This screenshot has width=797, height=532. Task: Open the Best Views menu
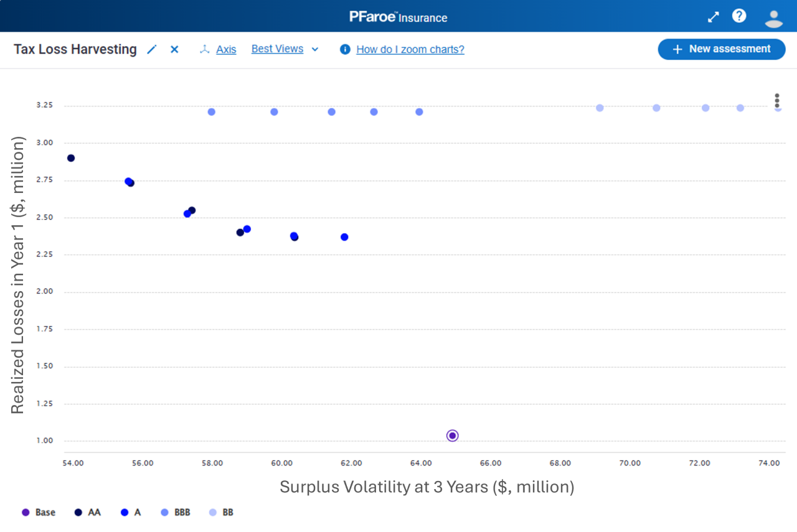click(277, 49)
